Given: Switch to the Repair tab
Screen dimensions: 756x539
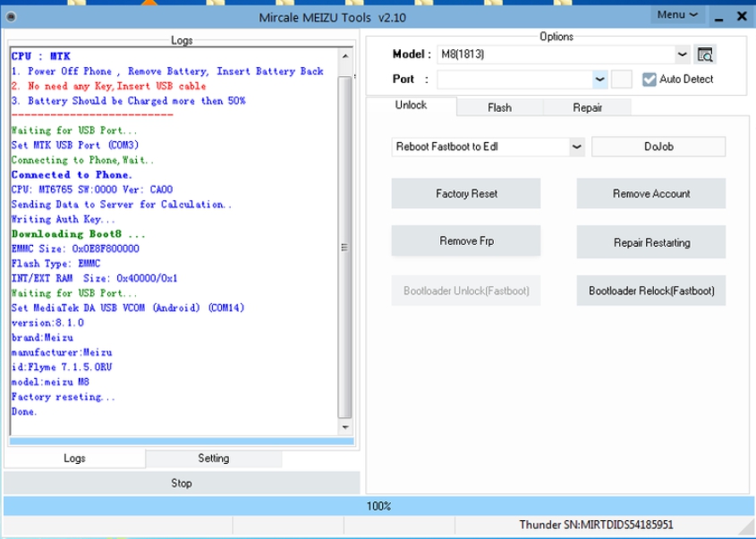Looking at the screenshot, I should (587, 107).
